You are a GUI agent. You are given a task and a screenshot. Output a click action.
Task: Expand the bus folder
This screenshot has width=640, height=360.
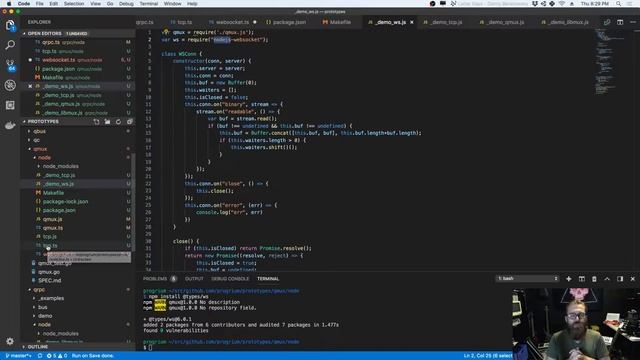click(x=42, y=307)
